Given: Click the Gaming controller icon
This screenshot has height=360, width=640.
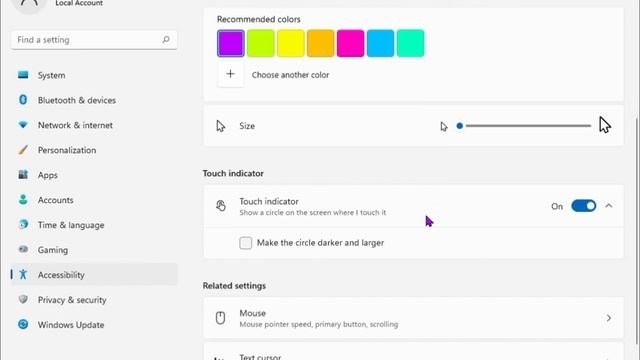Looking at the screenshot, I should click(x=23, y=249).
